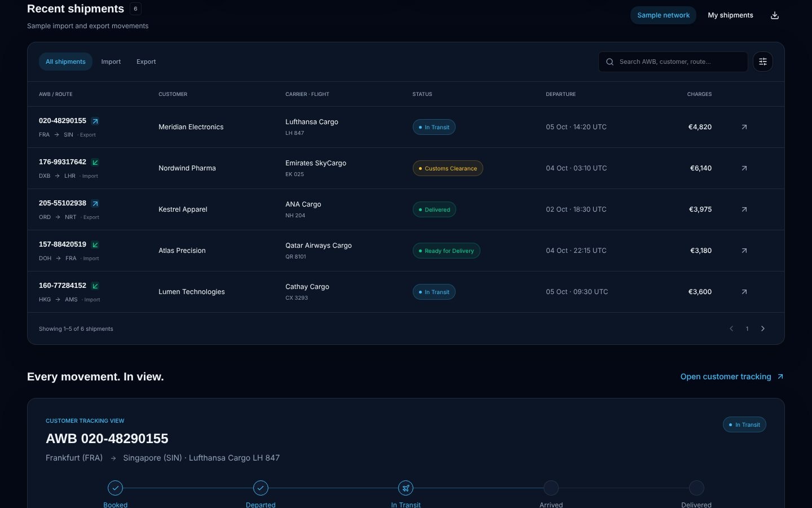Screen dimensions: 812x508
Task: Open the table filter settings icon
Action: [763, 62]
